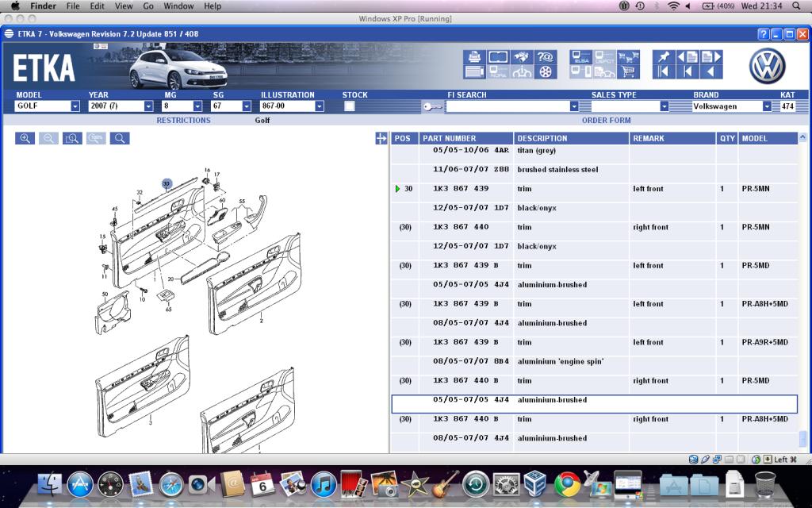The image size is (812, 508).
Task: Open the BRAND dropdown showing Volkswagen
Action: point(732,106)
